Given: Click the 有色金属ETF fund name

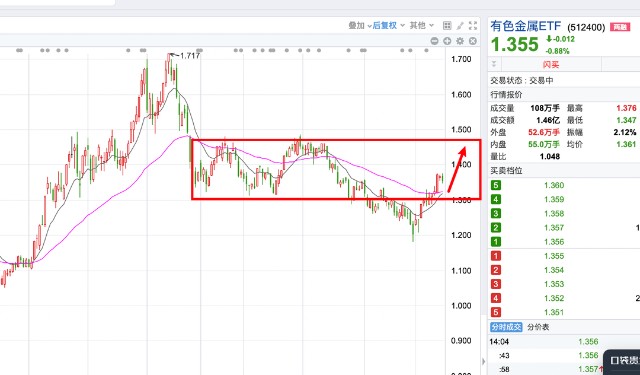Looking at the screenshot, I should point(526,26).
